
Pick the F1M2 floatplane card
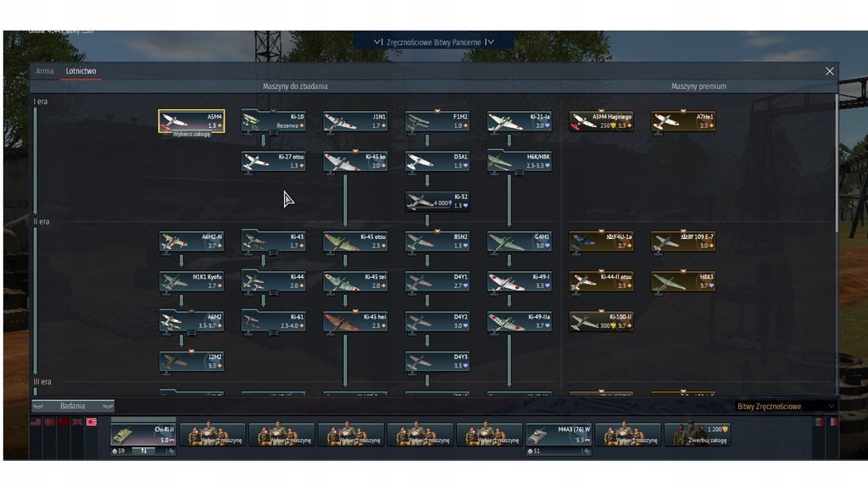[437, 120]
